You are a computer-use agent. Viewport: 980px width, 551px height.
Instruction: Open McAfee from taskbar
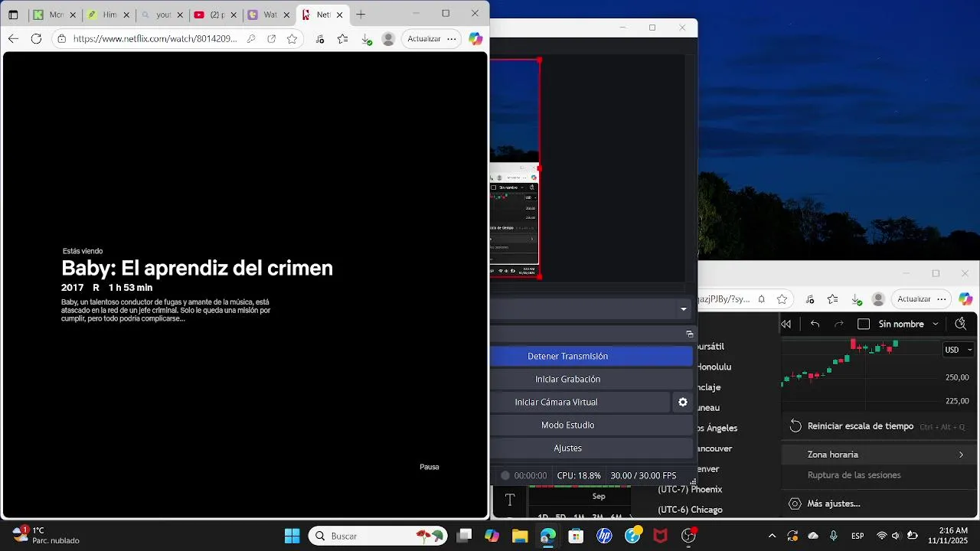coord(660,536)
